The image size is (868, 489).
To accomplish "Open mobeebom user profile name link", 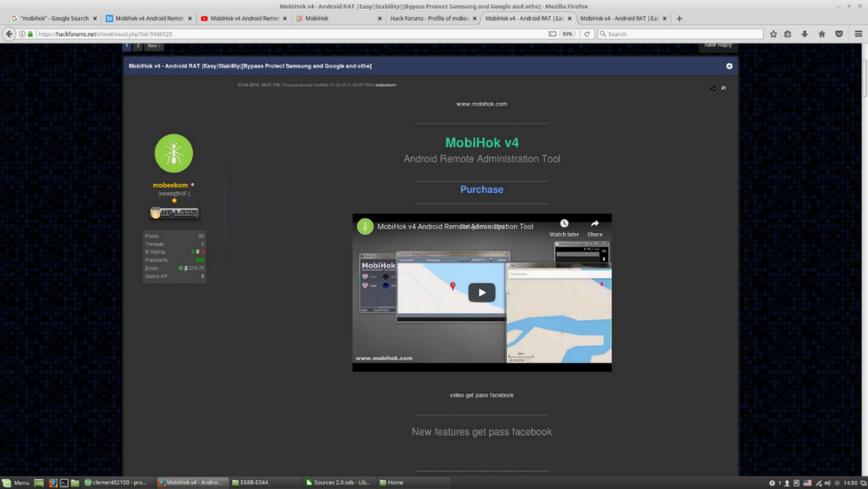I will pos(171,185).
